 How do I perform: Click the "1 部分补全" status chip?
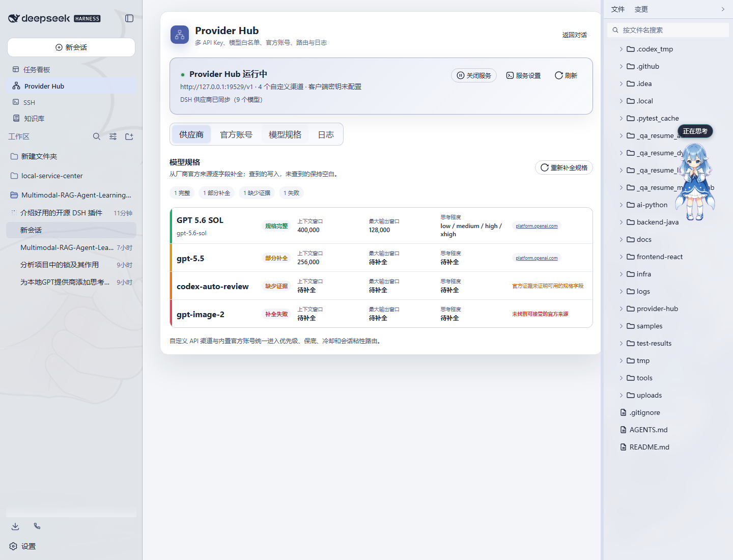[x=217, y=193]
